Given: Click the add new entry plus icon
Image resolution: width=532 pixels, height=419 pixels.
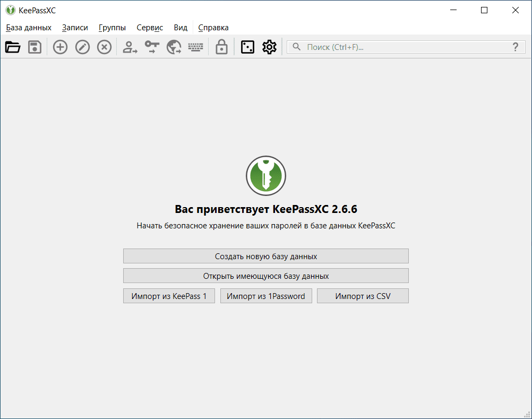Looking at the screenshot, I should 60,47.
